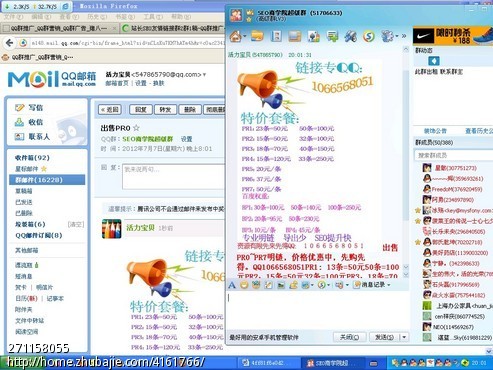Click the SEO商学院 taskbar button
The width and height of the screenshot is (493, 370).
tap(332, 363)
